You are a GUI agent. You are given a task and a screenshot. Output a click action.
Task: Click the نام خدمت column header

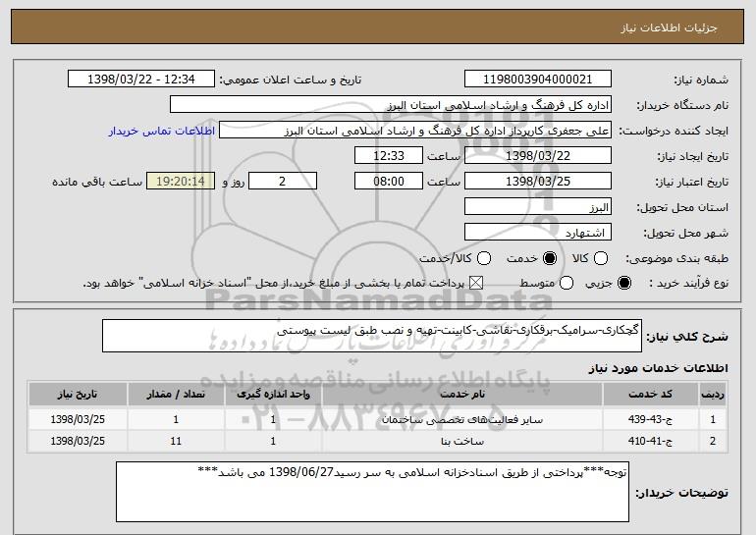click(461, 395)
